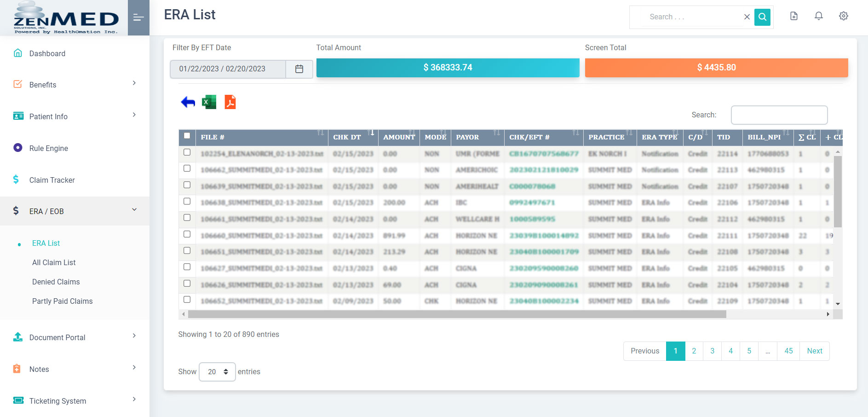868x417 pixels.
Task: Select the checkbox for the 200.00 IBC row
Action: pos(187,202)
